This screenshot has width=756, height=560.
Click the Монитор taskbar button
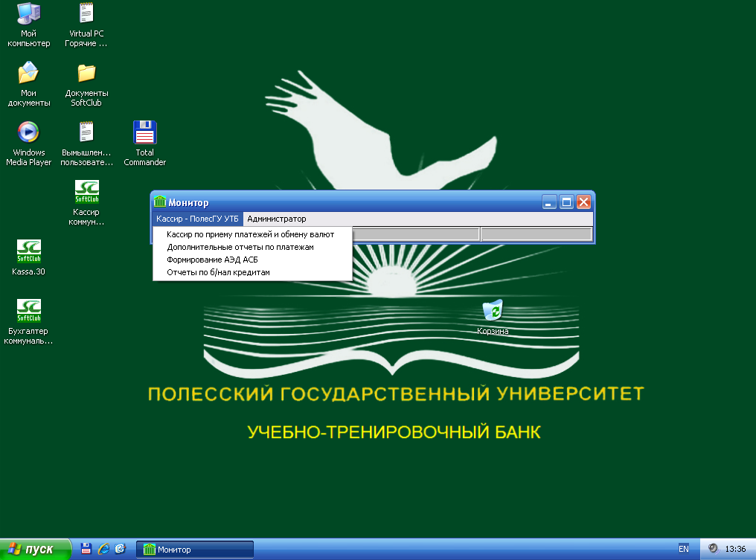pos(195,550)
